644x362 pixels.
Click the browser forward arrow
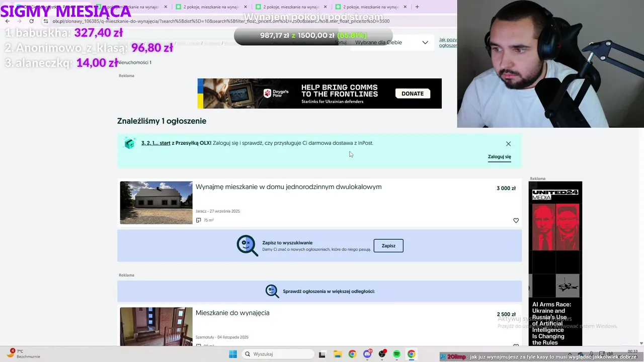[x=20, y=21]
